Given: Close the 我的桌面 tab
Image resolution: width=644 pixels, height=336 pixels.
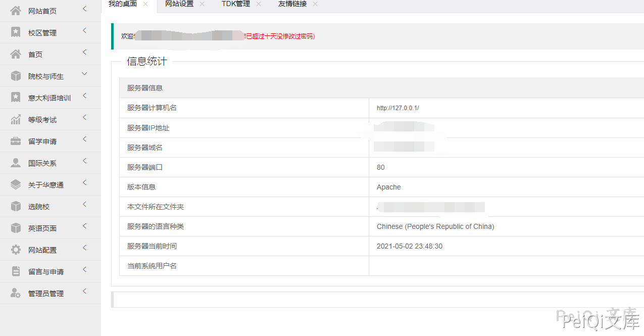Looking at the screenshot, I should [145, 4].
